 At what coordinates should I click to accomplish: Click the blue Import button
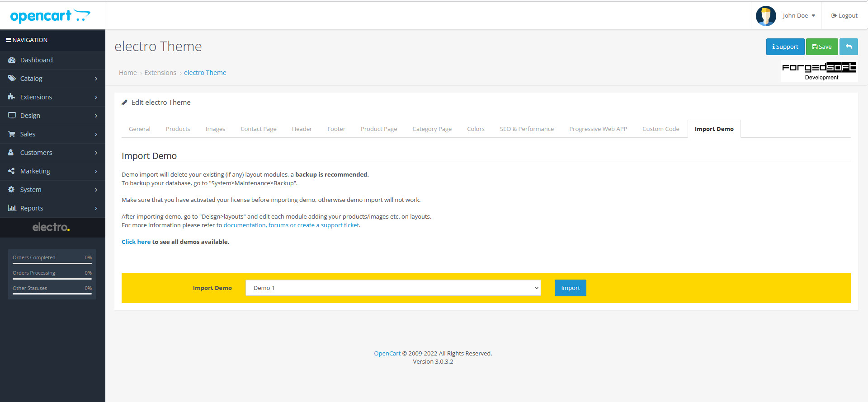(570, 288)
